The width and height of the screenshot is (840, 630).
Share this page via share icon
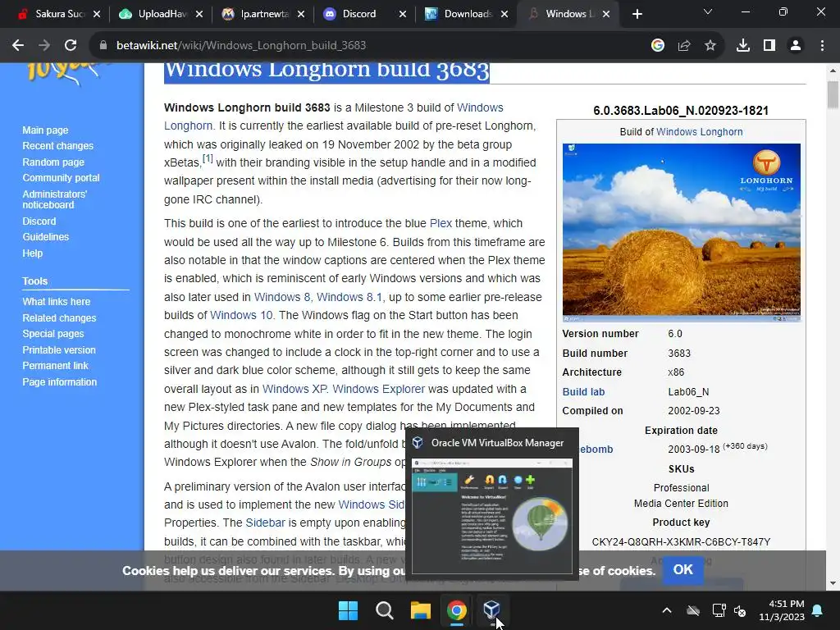pos(683,46)
